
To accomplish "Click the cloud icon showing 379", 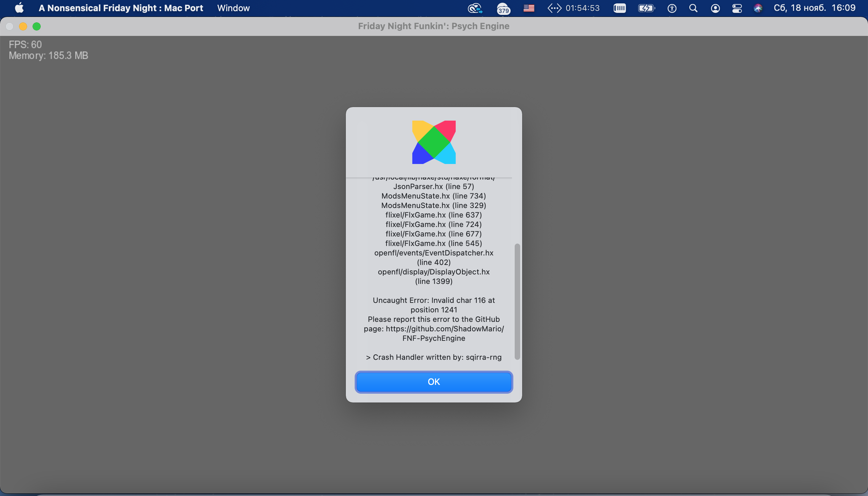I will point(503,8).
